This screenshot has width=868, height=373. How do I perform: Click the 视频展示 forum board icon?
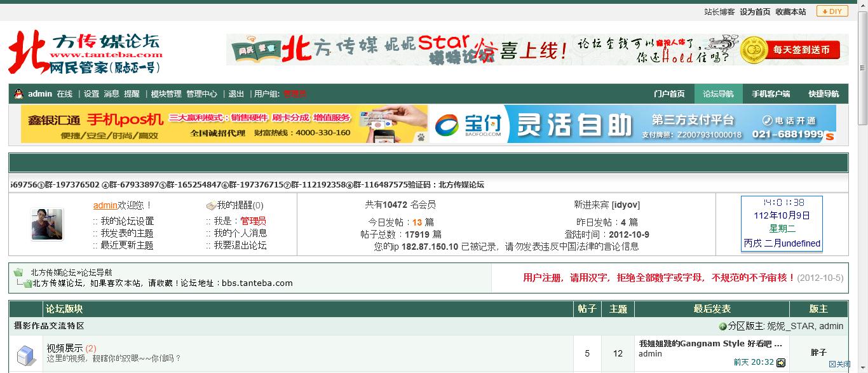[x=27, y=353]
